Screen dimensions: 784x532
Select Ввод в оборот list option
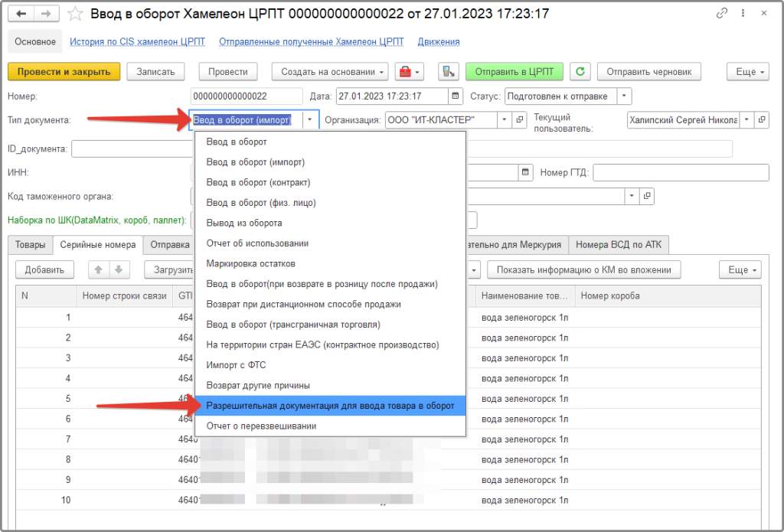pyautogui.click(x=330, y=142)
